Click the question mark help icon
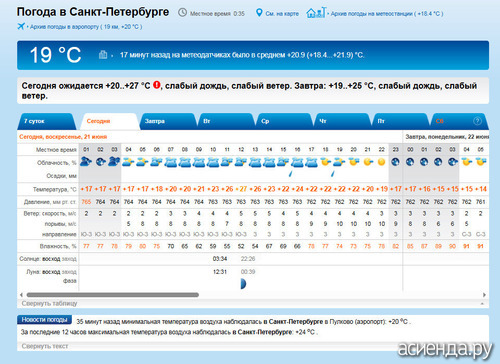The height and width of the screenshot is (364, 500). 477,121
